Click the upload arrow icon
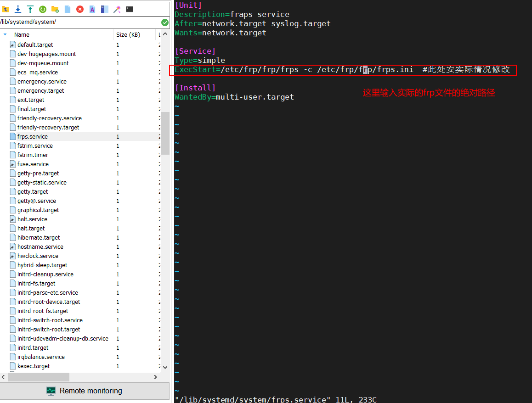This screenshot has width=532, height=403. click(30, 9)
